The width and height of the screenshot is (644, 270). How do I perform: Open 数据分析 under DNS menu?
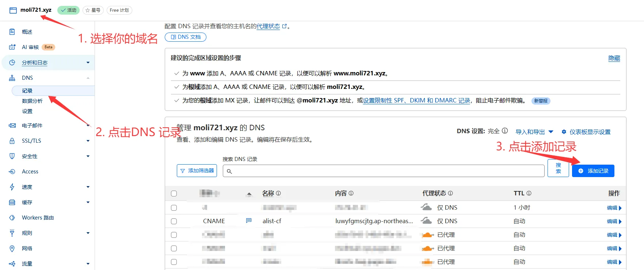32,101
